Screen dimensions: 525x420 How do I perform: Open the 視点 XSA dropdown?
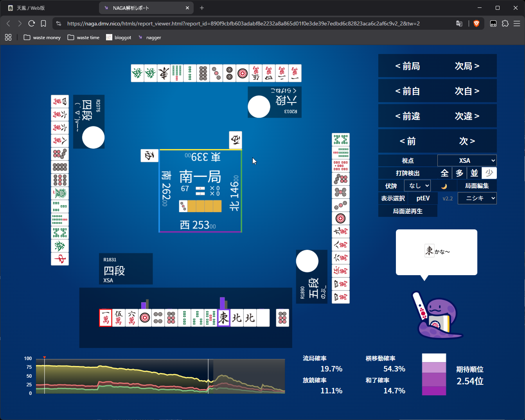coord(467,160)
